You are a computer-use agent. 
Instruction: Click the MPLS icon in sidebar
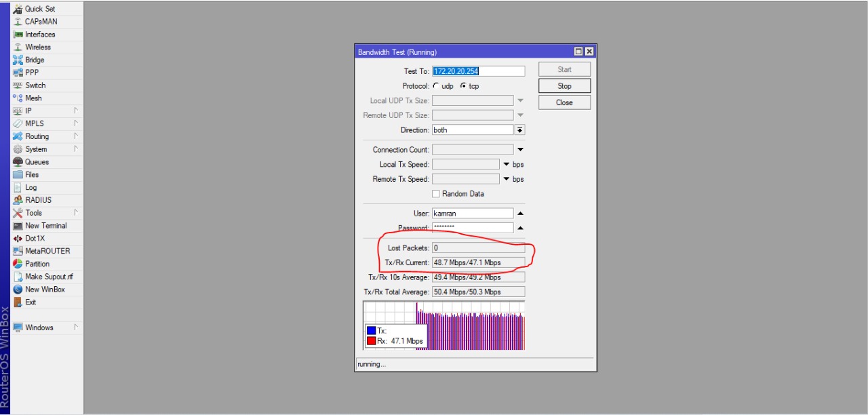click(x=18, y=123)
